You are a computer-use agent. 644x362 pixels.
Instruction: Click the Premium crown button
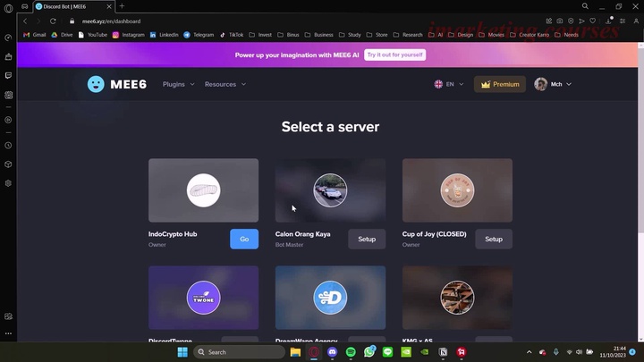pos(500,84)
